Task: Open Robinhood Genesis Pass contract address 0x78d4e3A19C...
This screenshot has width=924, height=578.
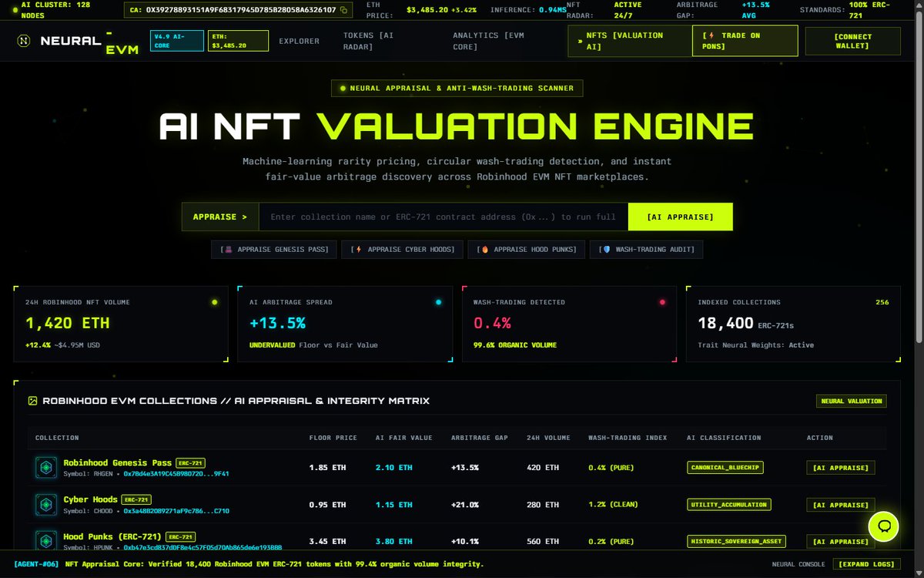Action: coord(176,474)
